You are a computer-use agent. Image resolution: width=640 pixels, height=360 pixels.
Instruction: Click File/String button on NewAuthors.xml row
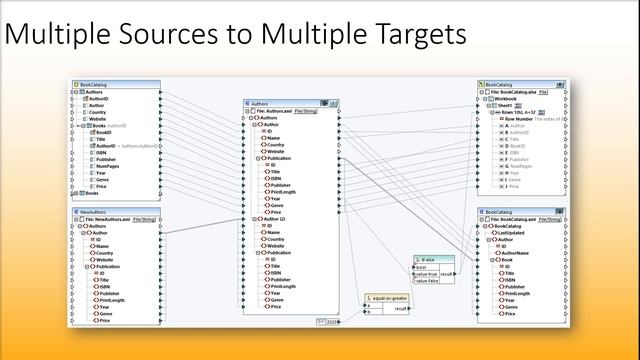tap(144, 219)
